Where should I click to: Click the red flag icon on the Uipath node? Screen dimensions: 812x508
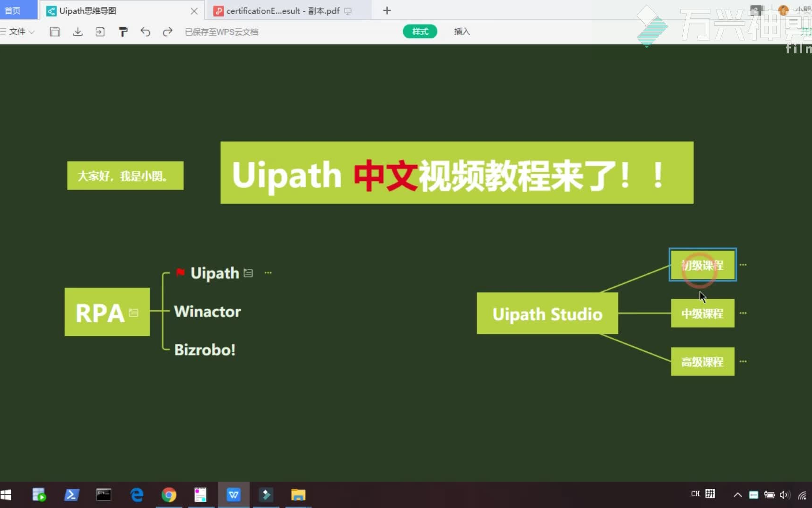click(180, 272)
